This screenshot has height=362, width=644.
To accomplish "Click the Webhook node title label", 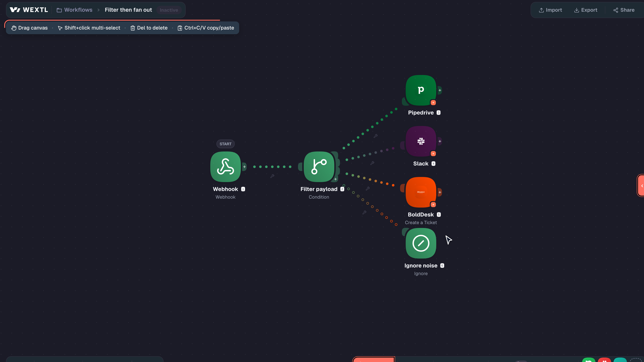I will [225, 189].
